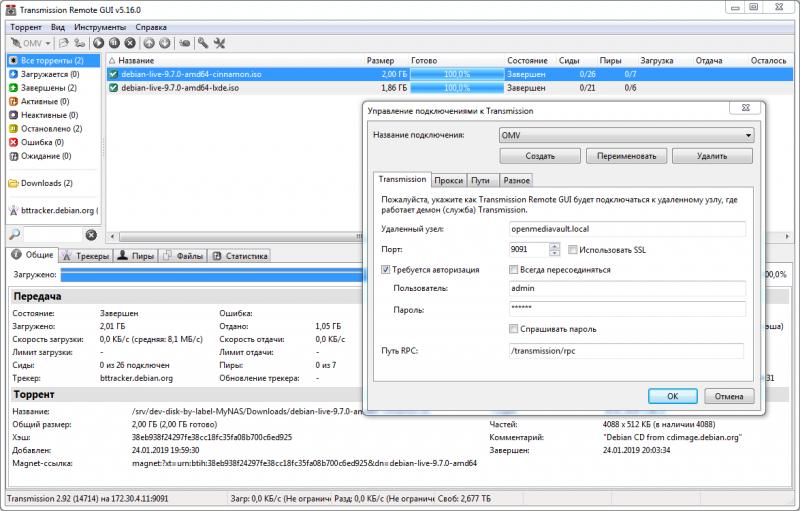Click the 100,0% progress bar of the lxde.iso row
The image size is (800, 511).
pyautogui.click(x=457, y=88)
